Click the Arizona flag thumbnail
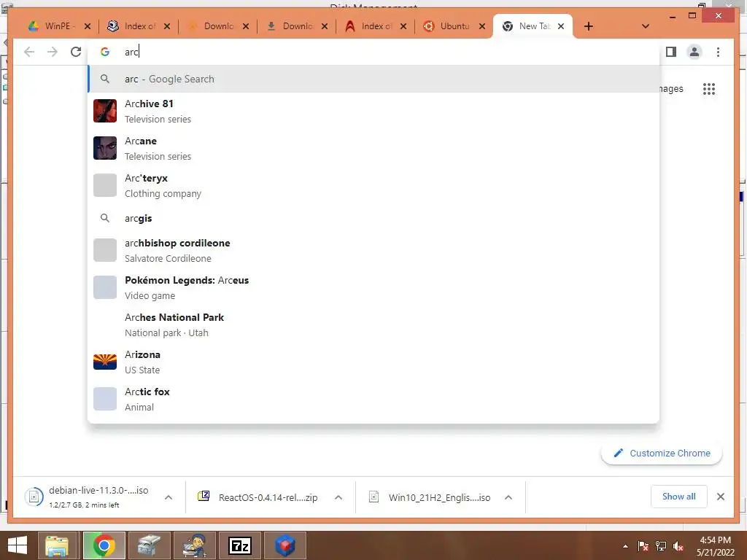 (105, 362)
